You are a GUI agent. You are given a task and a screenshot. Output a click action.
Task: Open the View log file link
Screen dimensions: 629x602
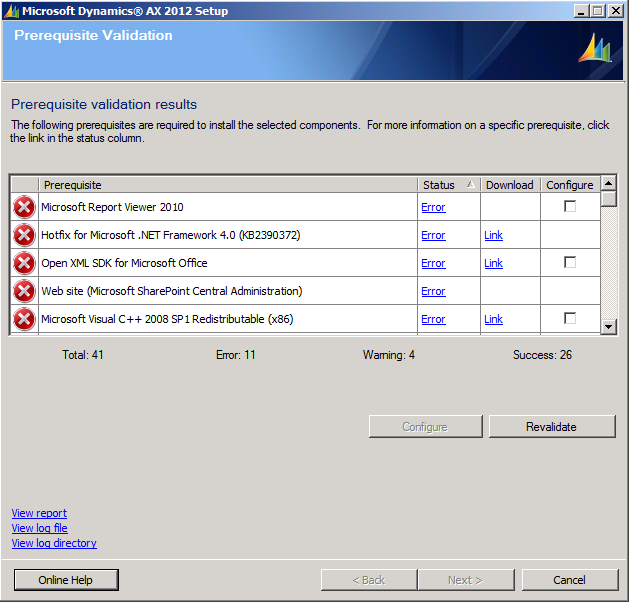40,528
